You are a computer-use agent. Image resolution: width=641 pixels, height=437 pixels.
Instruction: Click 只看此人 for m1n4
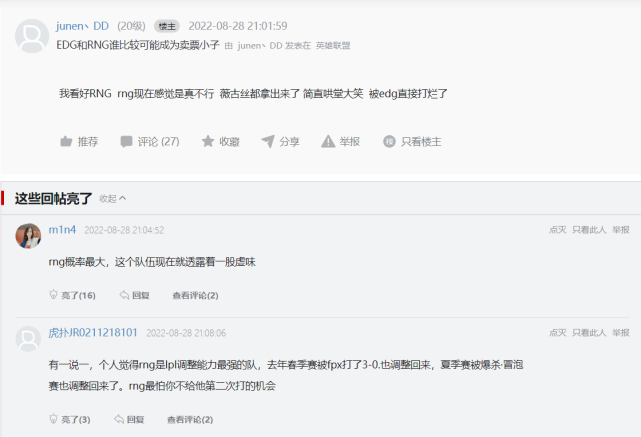pos(589,230)
